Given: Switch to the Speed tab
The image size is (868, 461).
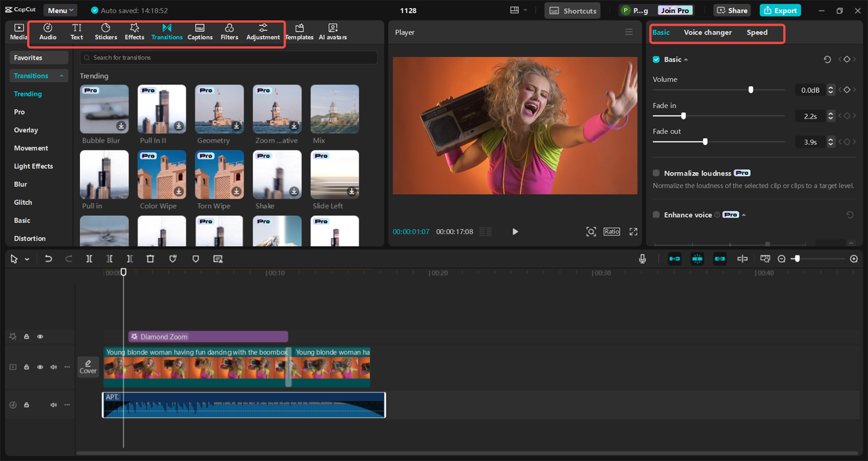Looking at the screenshot, I should (x=757, y=33).
